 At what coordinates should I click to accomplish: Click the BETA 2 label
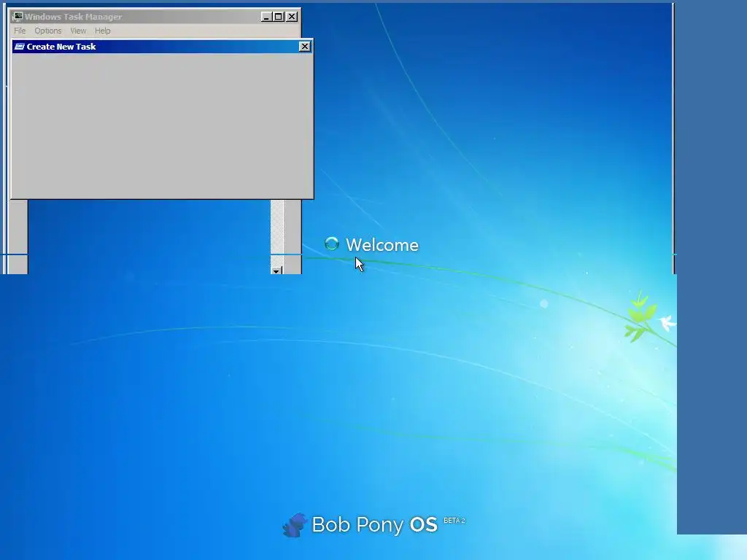click(x=454, y=521)
